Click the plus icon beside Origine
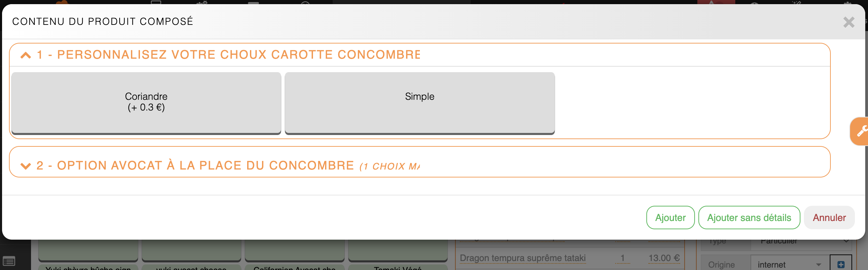Viewport: 868px width, 270px height. click(x=841, y=264)
